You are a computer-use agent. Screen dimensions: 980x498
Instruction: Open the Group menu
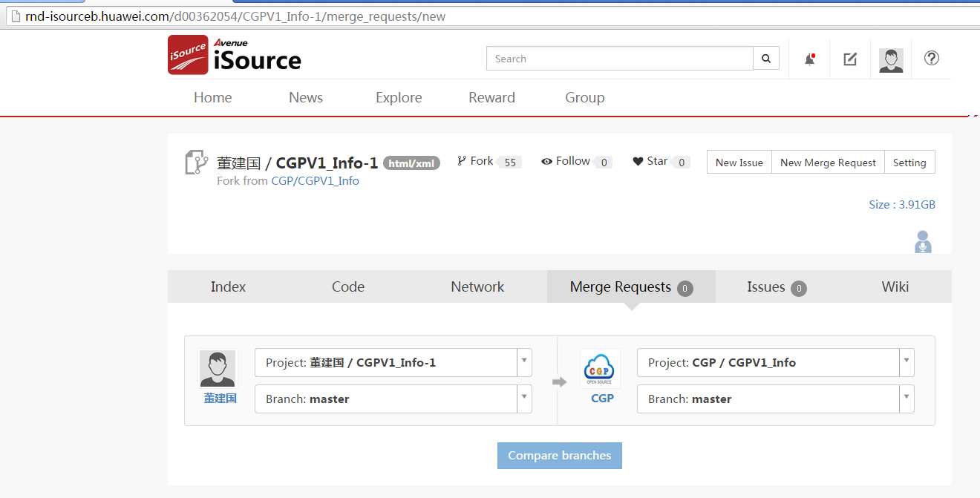[585, 97]
